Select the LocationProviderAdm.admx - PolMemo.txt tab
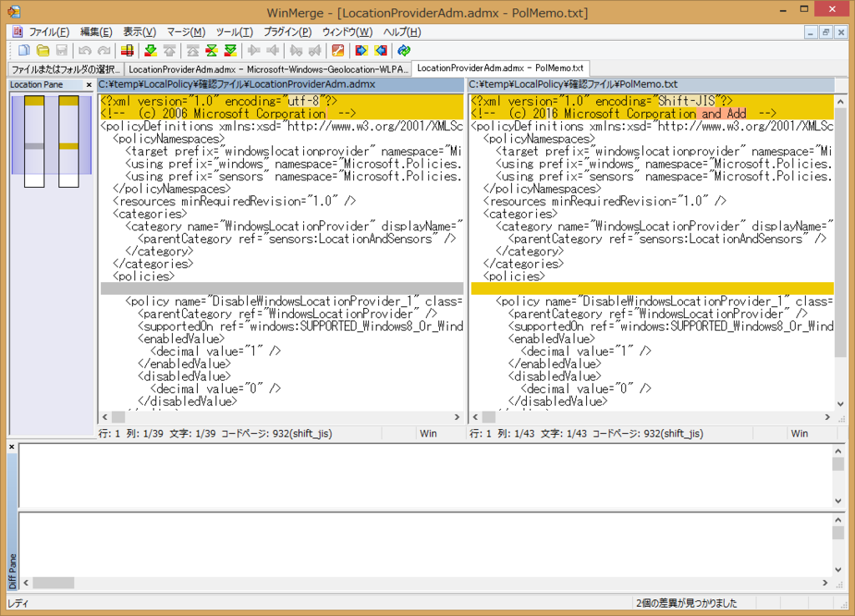 (x=500, y=68)
